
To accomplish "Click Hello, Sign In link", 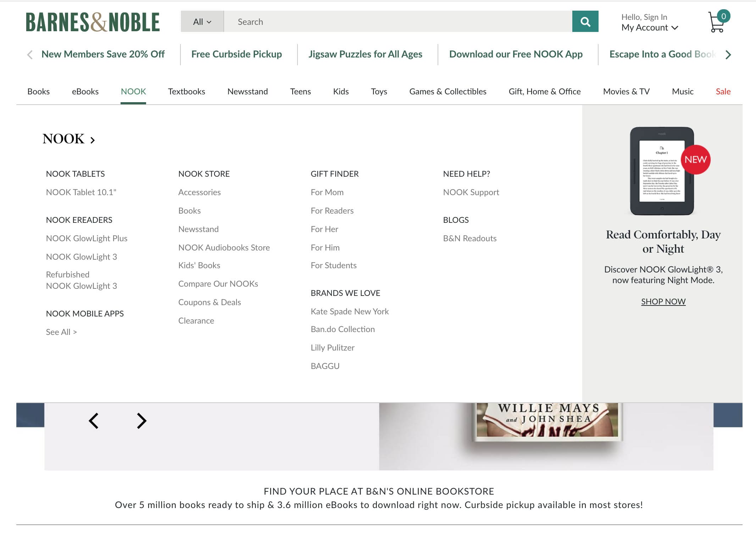I will 644,17.
